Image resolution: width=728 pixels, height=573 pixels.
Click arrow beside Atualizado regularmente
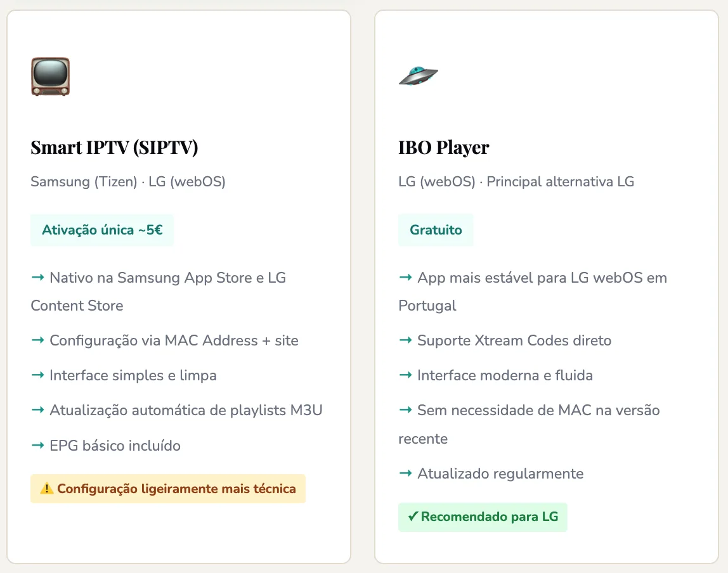[x=405, y=473]
